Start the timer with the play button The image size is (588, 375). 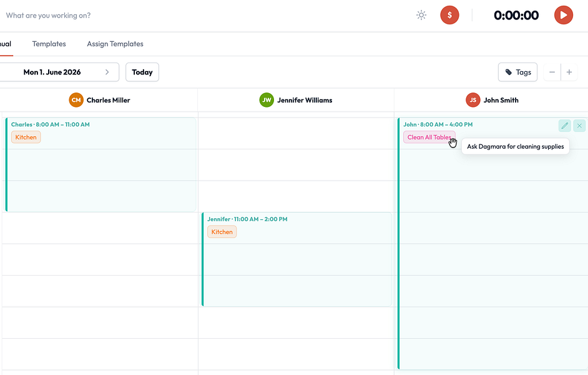(x=563, y=16)
